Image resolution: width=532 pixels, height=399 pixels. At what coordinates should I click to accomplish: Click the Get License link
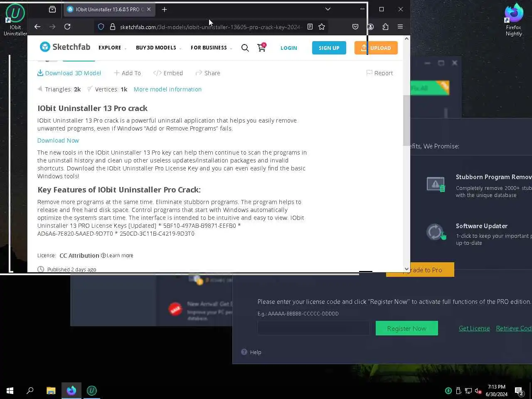point(474,328)
